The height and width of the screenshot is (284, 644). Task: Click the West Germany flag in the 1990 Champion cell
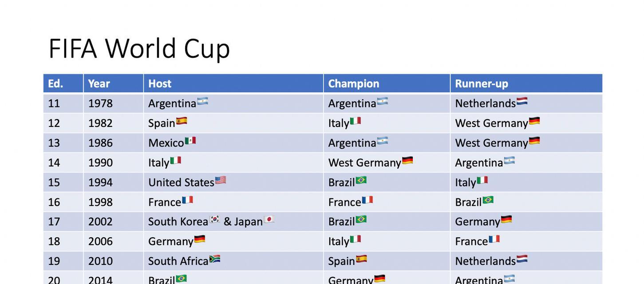click(407, 160)
